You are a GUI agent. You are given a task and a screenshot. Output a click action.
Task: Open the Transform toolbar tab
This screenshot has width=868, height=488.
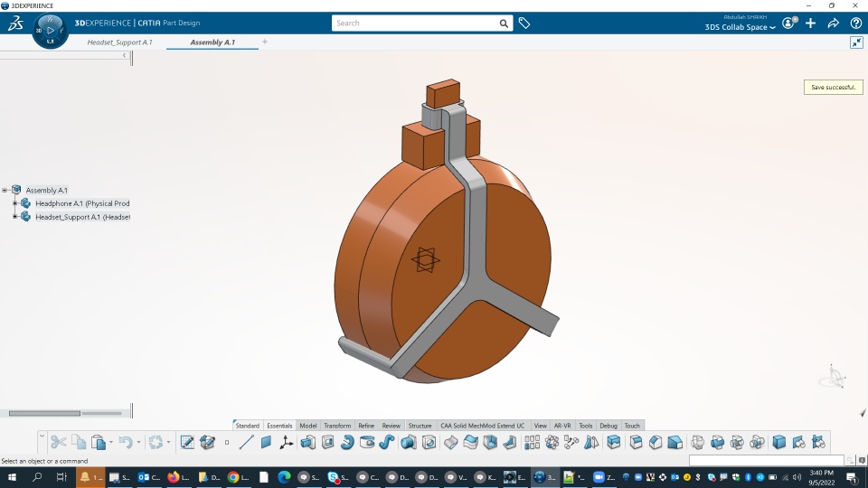(337, 426)
